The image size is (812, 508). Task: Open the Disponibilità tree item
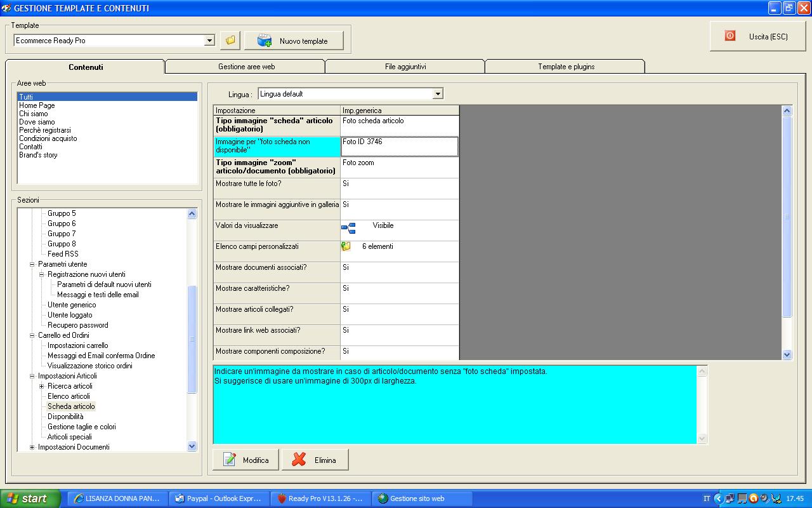pyautogui.click(x=65, y=417)
